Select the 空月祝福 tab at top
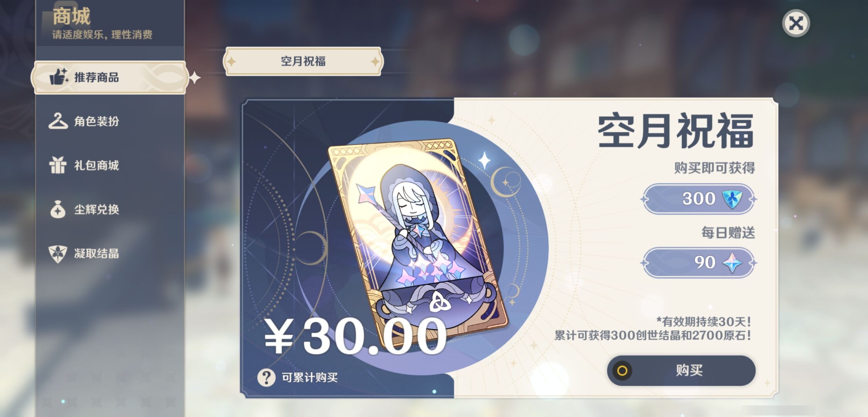This screenshot has height=417, width=868. pyautogui.click(x=303, y=61)
